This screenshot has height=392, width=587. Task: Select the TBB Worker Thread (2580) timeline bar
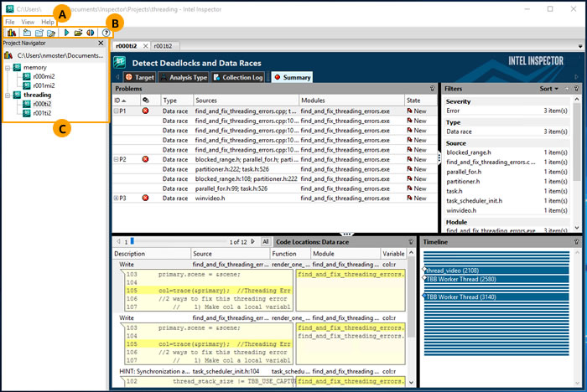click(460, 279)
